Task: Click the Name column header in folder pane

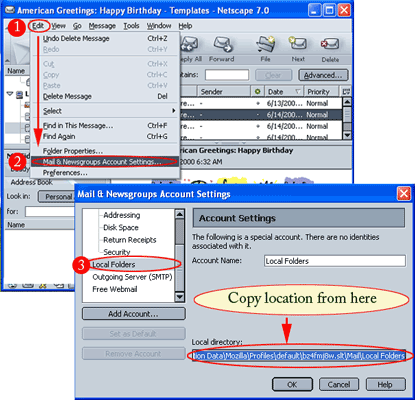Action: [x=16, y=71]
